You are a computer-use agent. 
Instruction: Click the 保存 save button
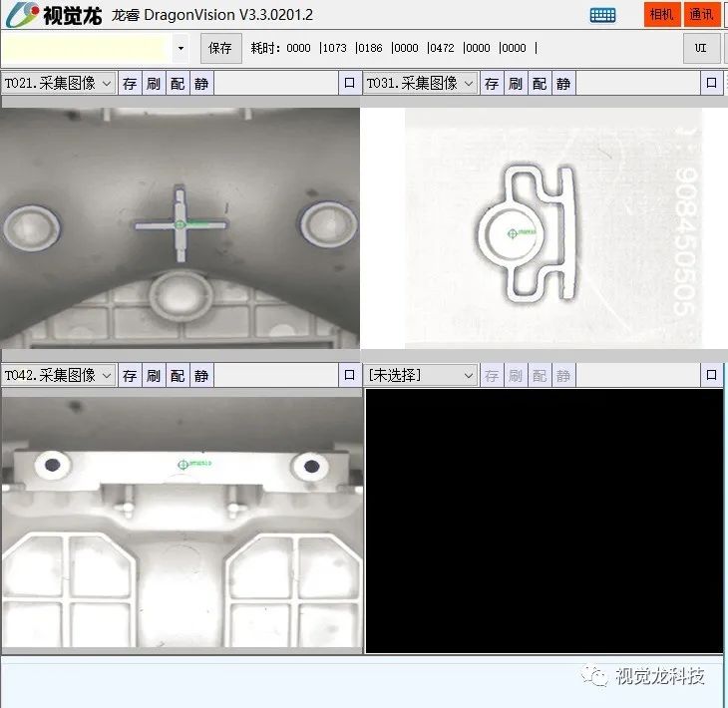220,48
